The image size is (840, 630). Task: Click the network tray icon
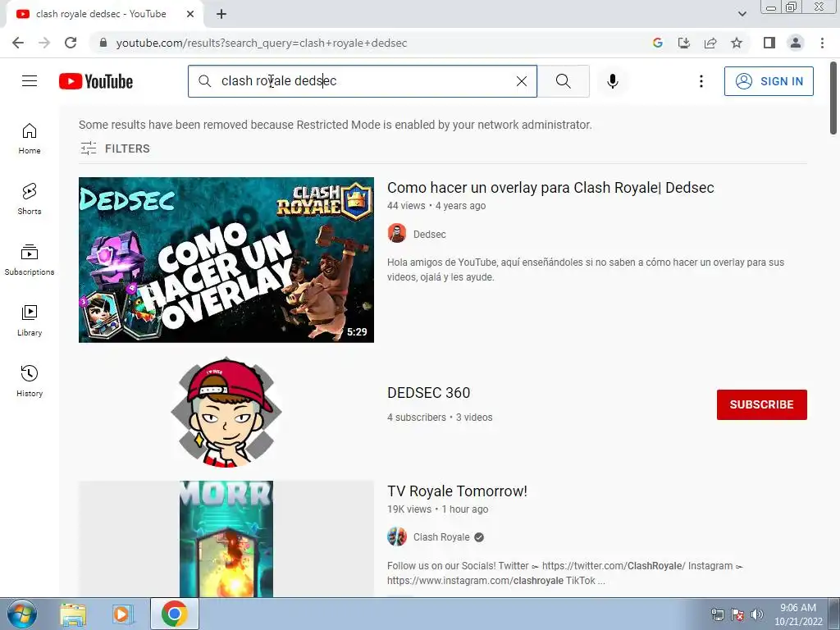click(x=717, y=614)
